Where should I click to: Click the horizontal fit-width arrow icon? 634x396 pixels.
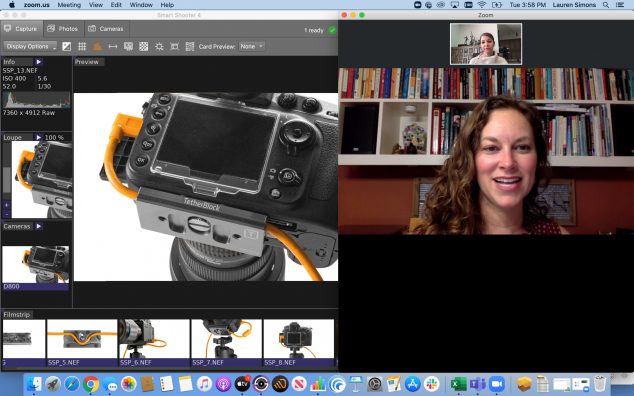tap(113, 47)
